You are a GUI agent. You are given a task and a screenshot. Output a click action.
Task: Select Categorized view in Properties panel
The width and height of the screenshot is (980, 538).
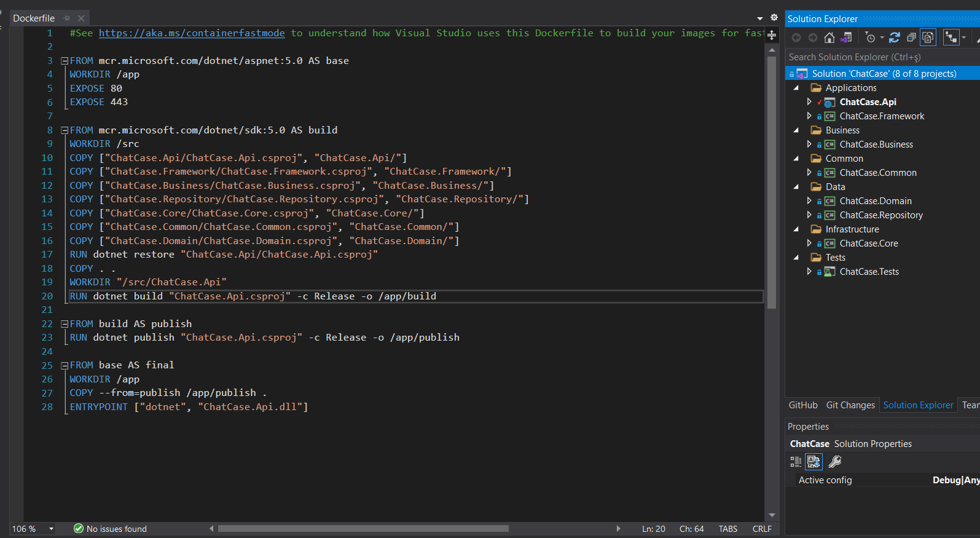pyautogui.click(x=796, y=462)
